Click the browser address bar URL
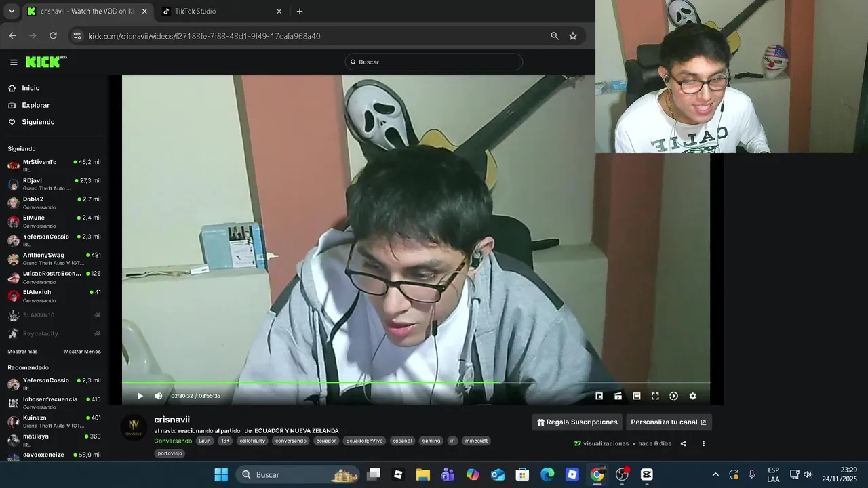The image size is (868, 488). pos(204,36)
